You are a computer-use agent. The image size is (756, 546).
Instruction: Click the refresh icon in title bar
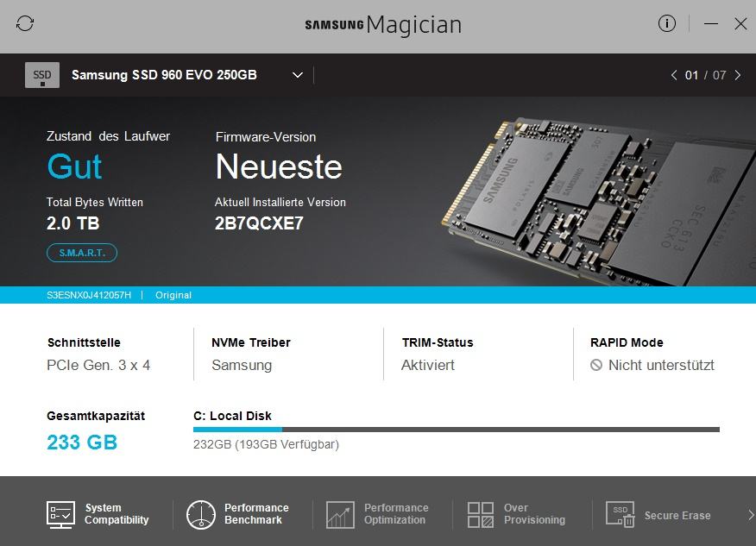(x=25, y=23)
